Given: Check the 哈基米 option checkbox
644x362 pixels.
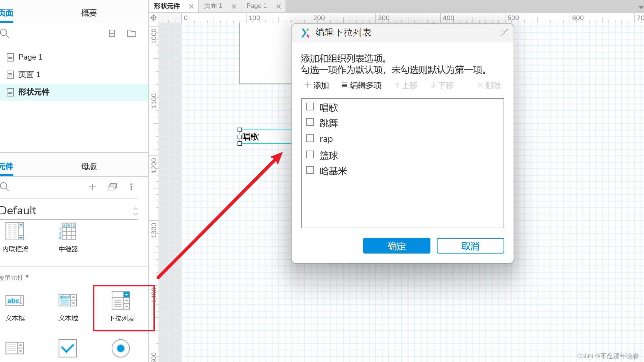Looking at the screenshot, I should (x=310, y=170).
